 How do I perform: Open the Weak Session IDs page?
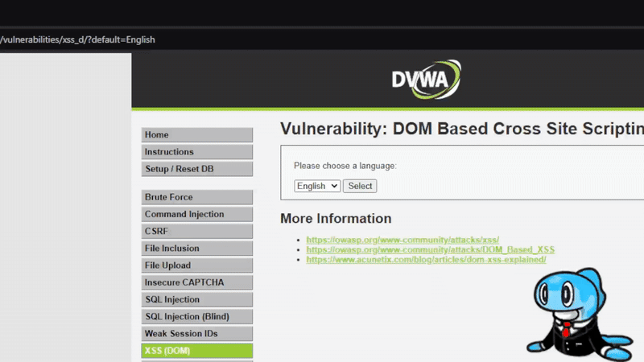click(197, 334)
